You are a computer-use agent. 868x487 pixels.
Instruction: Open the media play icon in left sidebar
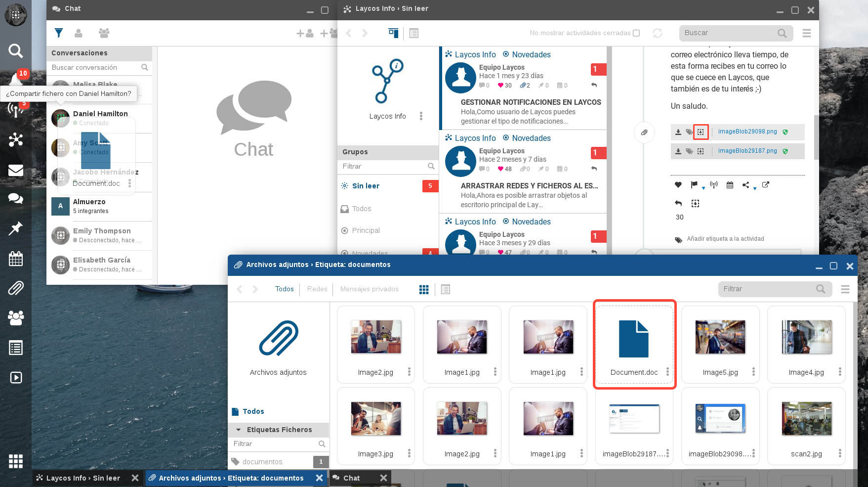click(x=15, y=378)
